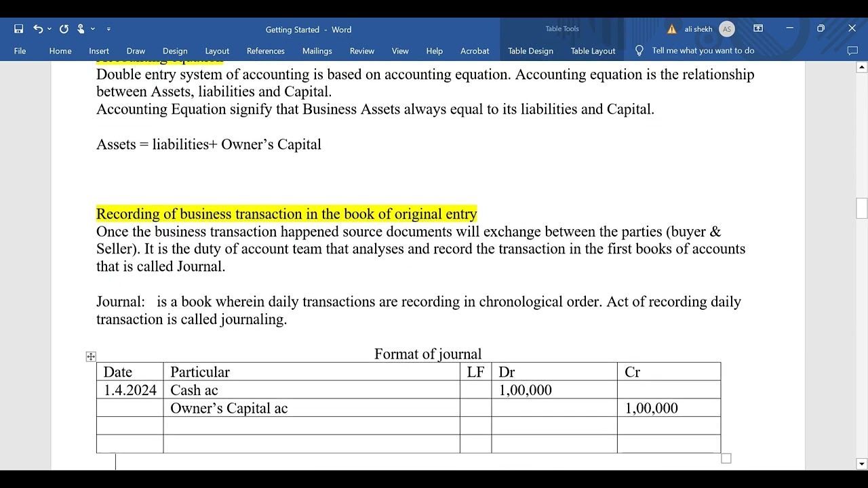The image size is (868, 488).
Task: Click the table move handle
Action: (91, 357)
